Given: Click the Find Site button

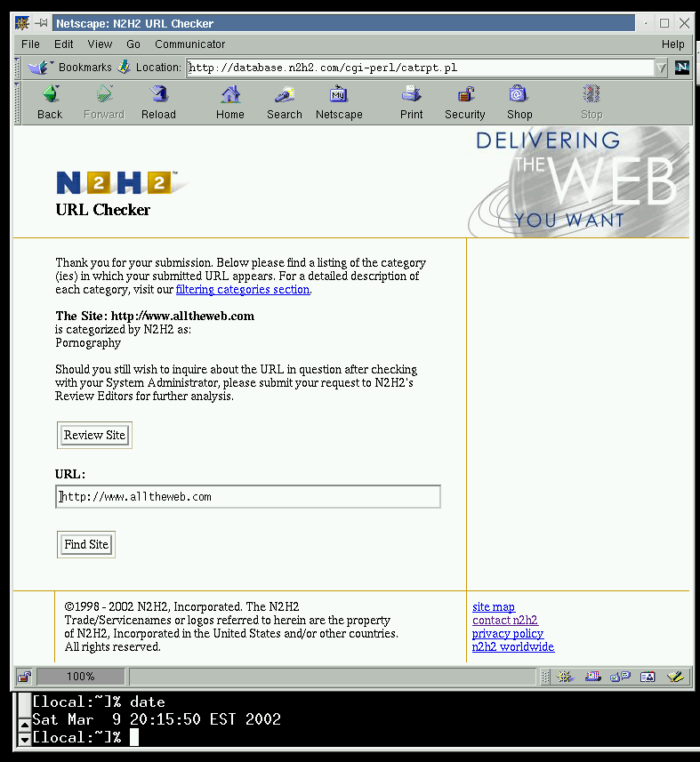Looking at the screenshot, I should click(x=86, y=544).
